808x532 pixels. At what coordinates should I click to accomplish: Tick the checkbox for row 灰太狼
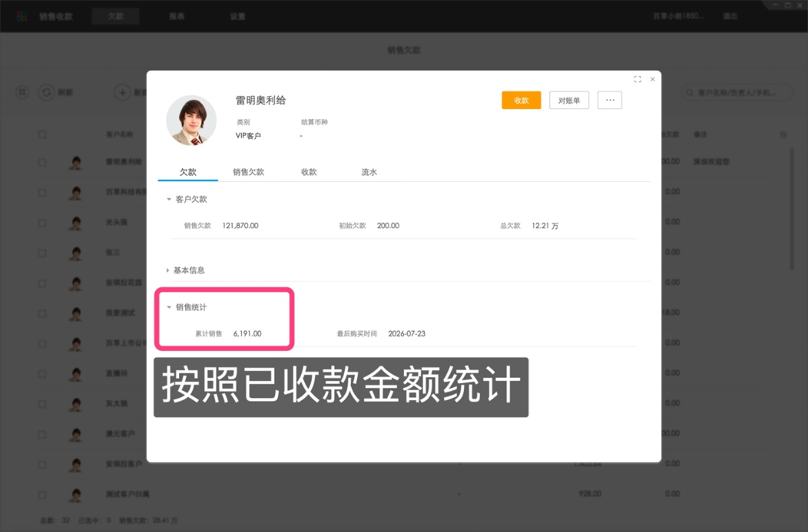coord(42,403)
